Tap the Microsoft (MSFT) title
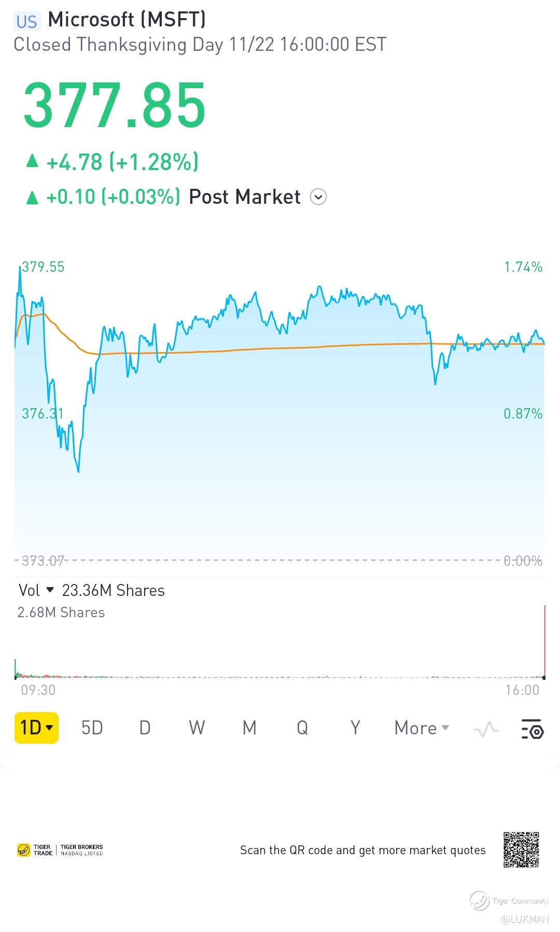Image resolution: width=560 pixels, height=932 pixels. point(127,20)
